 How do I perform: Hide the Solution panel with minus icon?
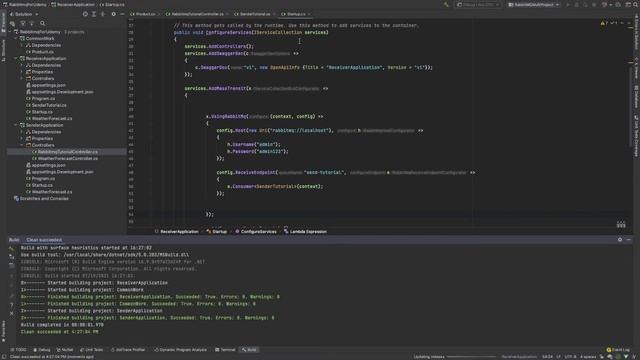point(122,14)
